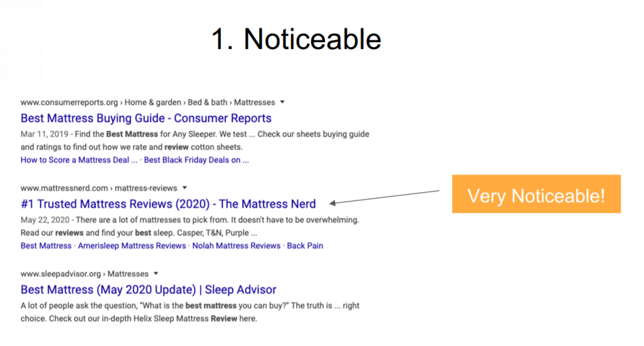
Task: Click the www.consumerreports.org breadcrumb URL
Action: (69, 102)
